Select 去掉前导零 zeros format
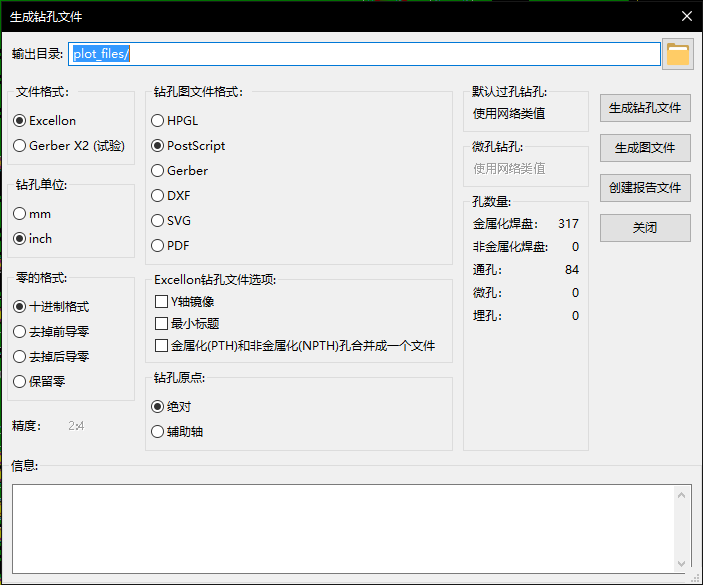 coord(20,331)
